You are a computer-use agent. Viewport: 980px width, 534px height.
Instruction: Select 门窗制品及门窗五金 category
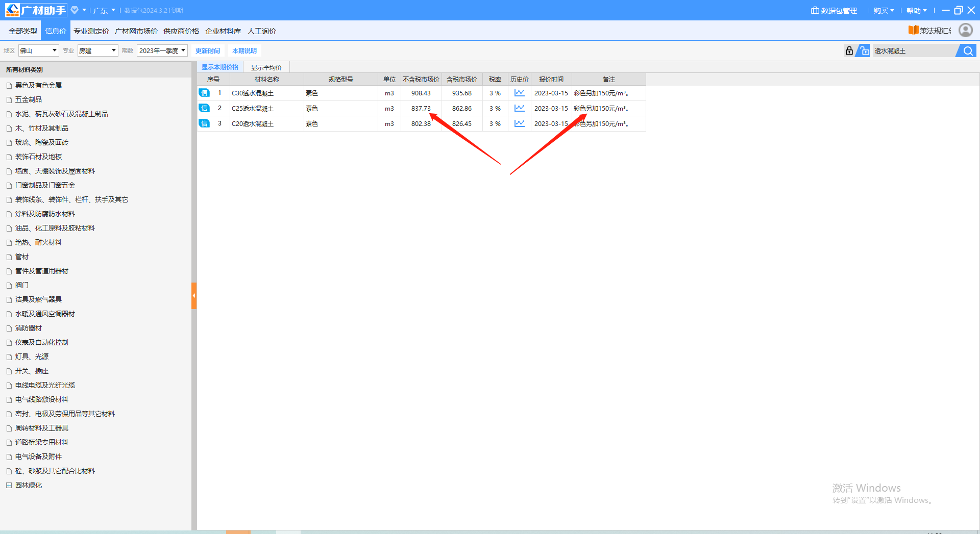45,185
